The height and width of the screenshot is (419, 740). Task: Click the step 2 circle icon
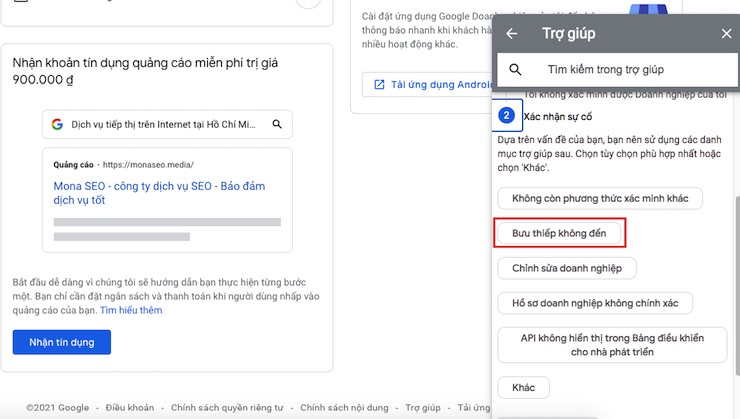click(x=506, y=116)
